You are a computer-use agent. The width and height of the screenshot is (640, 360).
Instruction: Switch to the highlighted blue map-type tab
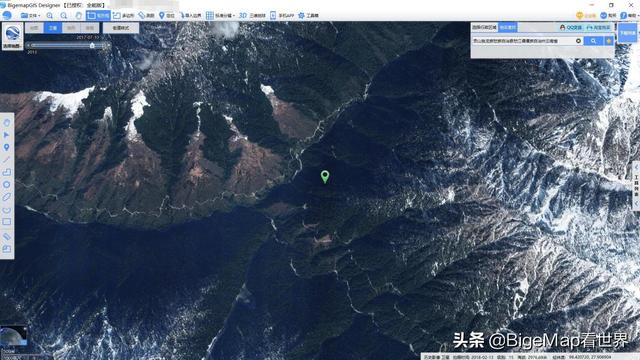tap(53, 28)
